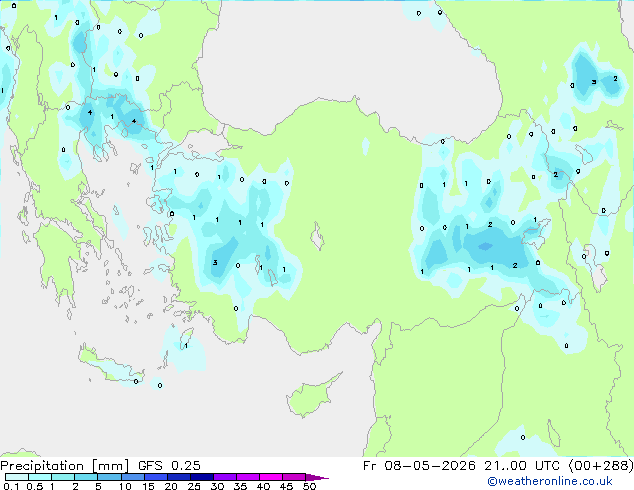Click the 'Fr' weekday abbreviation
634x490 pixels.
369,466
